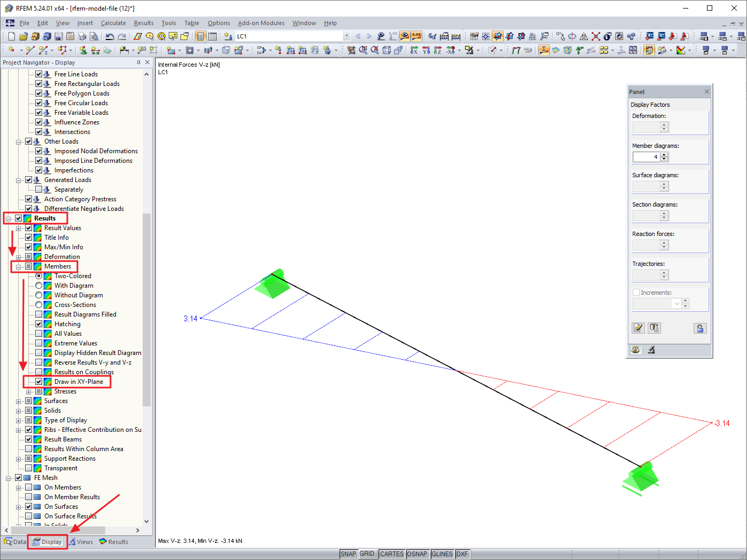Expand the Surfaces tree node
This screenshot has width=747, height=560.
point(18,401)
